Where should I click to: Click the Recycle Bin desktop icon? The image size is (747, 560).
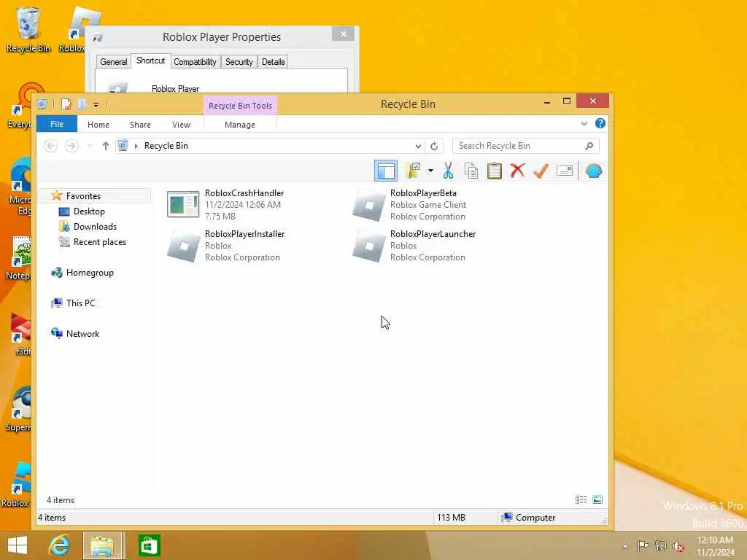tap(28, 29)
